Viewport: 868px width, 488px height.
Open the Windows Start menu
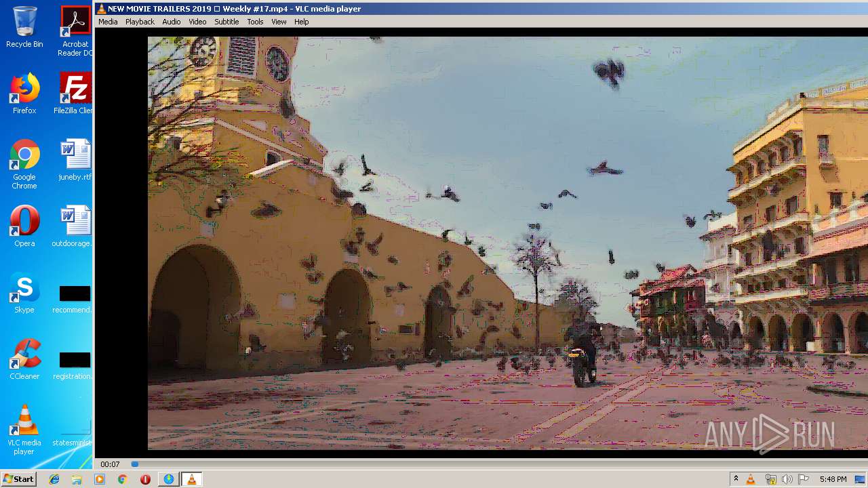(x=18, y=479)
